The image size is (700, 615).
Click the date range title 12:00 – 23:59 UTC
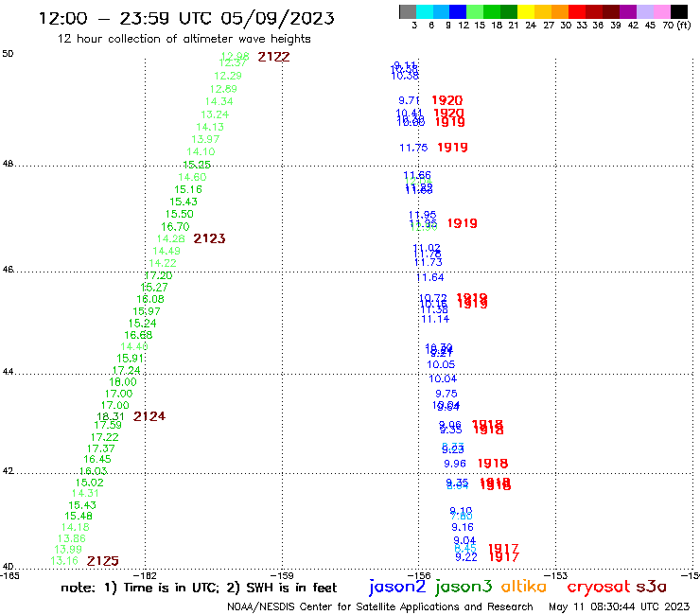point(186,18)
